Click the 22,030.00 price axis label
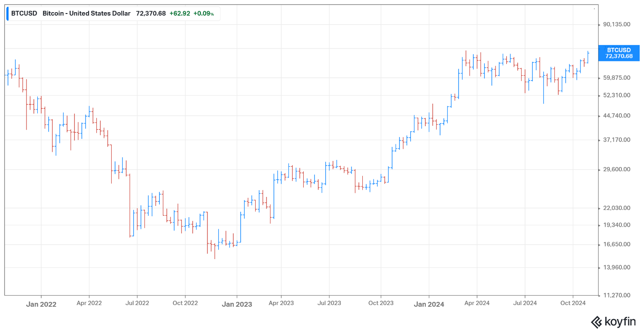Image resolution: width=644 pixels, height=333 pixels. [617, 208]
